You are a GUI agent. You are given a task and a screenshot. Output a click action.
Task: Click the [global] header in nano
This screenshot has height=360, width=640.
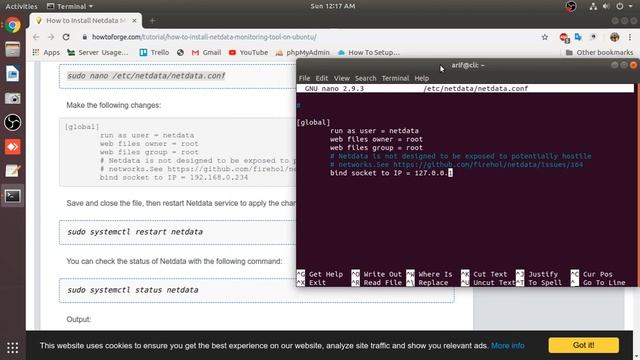click(313, 122)
